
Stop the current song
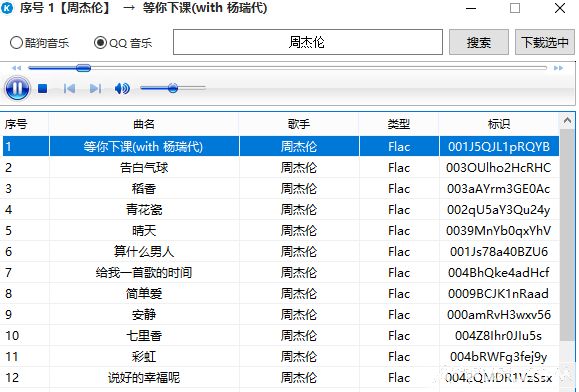click(x=42, y=89)
